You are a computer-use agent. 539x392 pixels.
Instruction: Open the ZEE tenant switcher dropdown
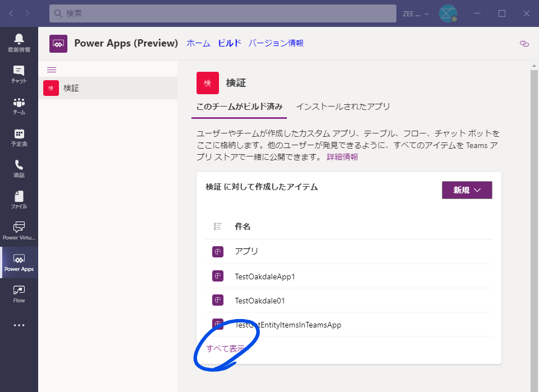[415, 13]
